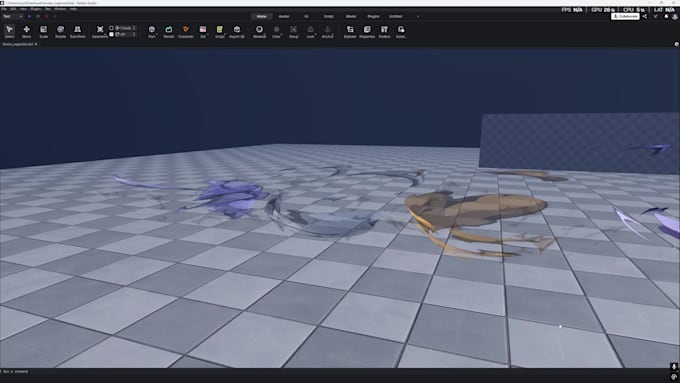Click the user avatar icon
The width and height of the screenshot is (680, 383).
point(675,16)
